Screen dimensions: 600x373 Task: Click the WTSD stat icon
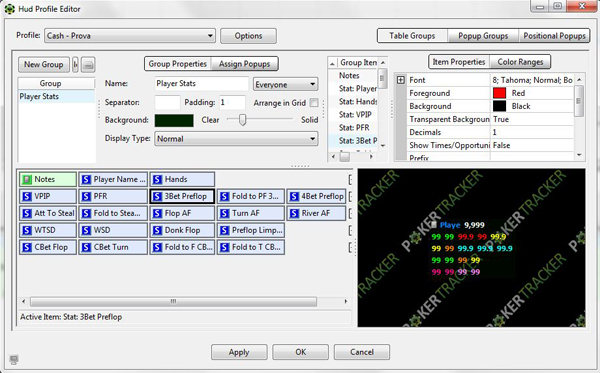(x=27, y=230)
